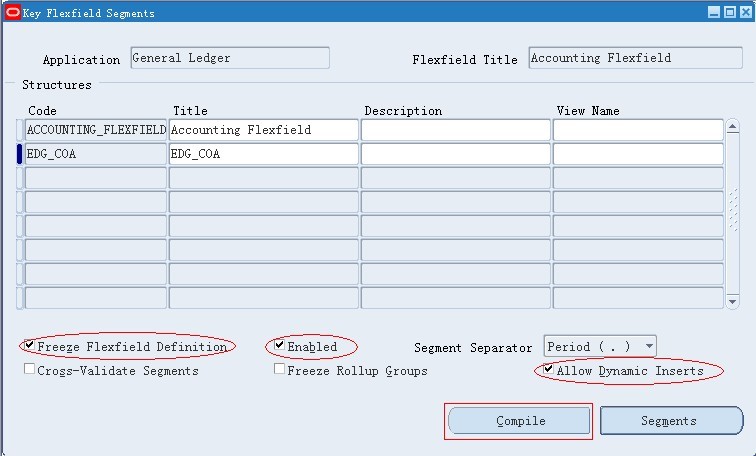Viewport: 756px width, 456px height.
Task: Close the Key Flexfield Segments window
Action: click(x=744, y=13)
